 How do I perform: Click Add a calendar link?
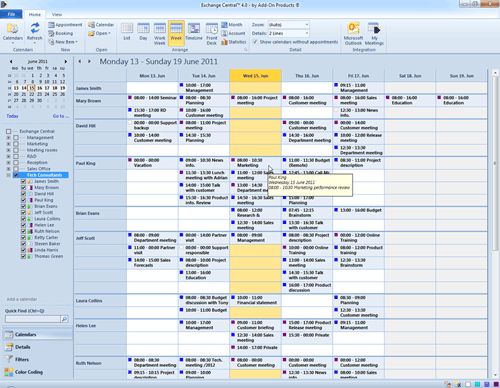click(x=22, y=299)
